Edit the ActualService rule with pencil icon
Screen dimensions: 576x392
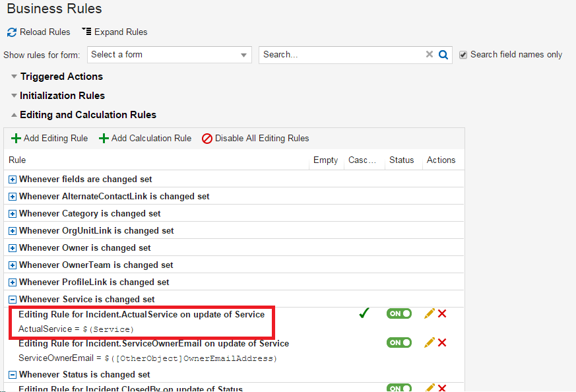430,313
